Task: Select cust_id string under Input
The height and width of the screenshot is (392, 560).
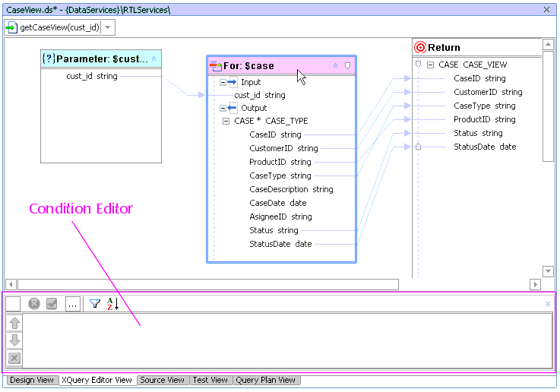Action: (x=260, y=95)
